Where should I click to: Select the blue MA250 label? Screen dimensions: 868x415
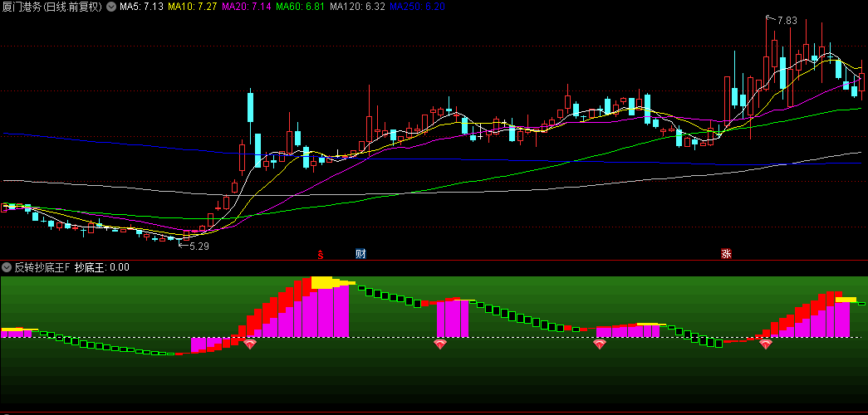pos(418,7)
